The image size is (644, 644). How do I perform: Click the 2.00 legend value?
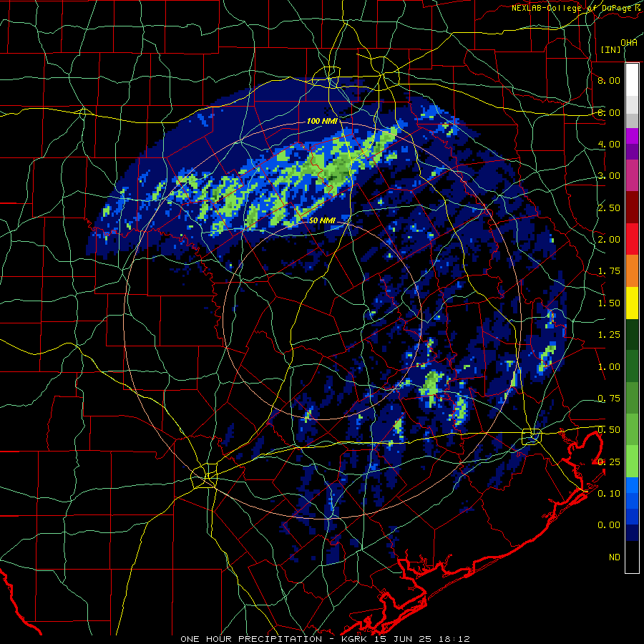tap(609, 240)
